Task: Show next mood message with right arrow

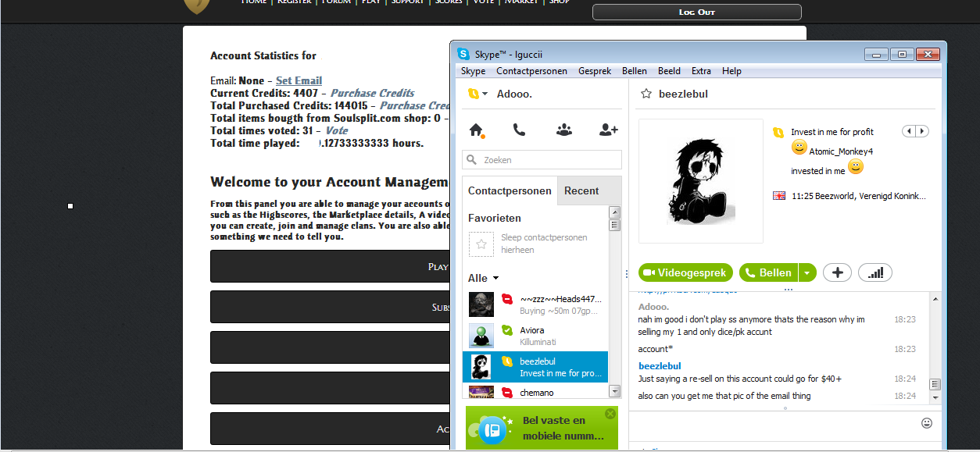Action: pos(922,131)
